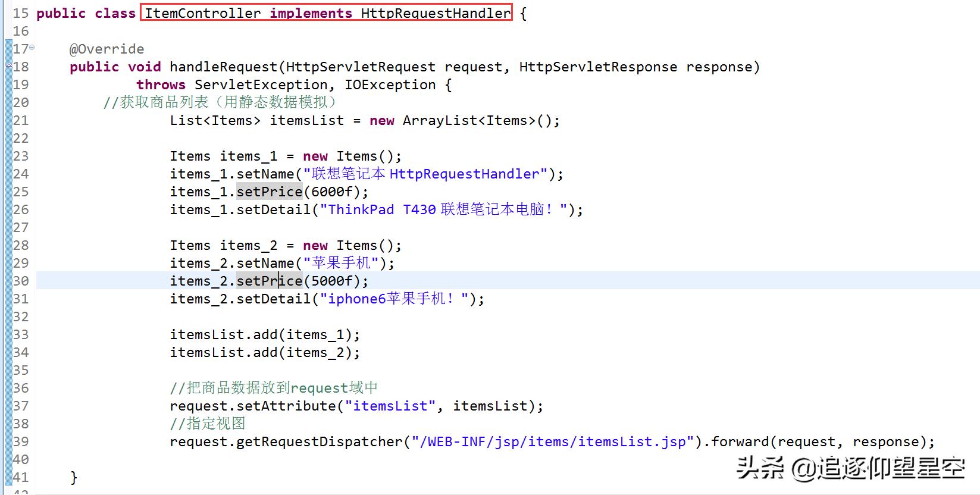Click line number 30 in the gutter
This screenshot has width=980, height=495.
coord(21,281)
